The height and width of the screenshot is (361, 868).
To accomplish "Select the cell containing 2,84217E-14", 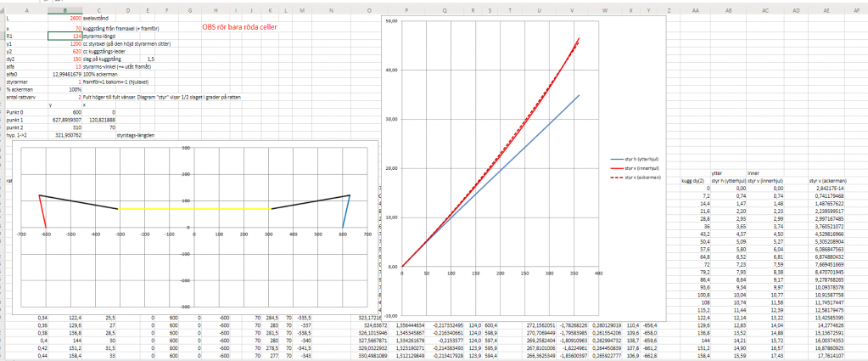I will [x=826, y=189].
